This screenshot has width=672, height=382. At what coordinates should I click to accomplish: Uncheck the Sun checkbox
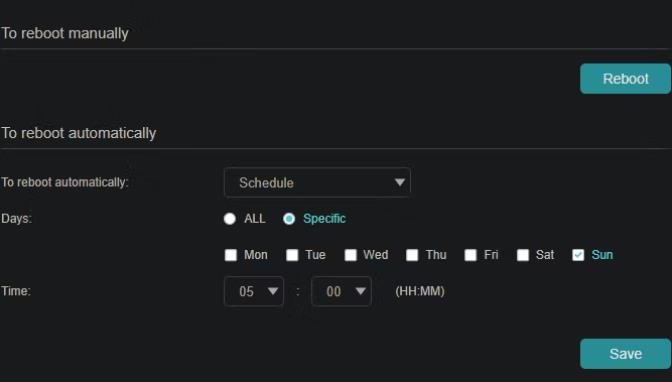pos(578,255)
